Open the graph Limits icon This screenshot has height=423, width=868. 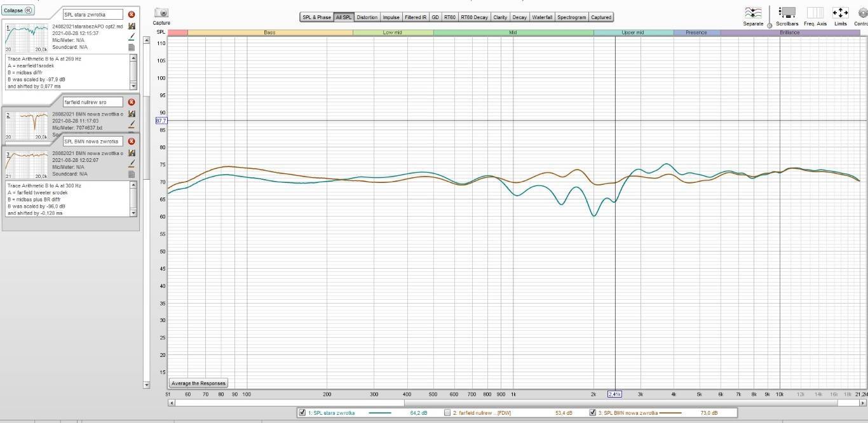(x=840, y=13)
